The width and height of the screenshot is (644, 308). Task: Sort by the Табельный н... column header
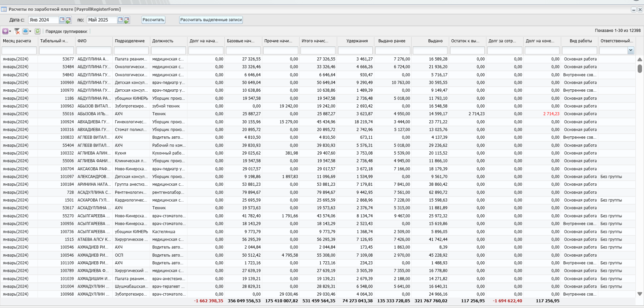point(56,41)
